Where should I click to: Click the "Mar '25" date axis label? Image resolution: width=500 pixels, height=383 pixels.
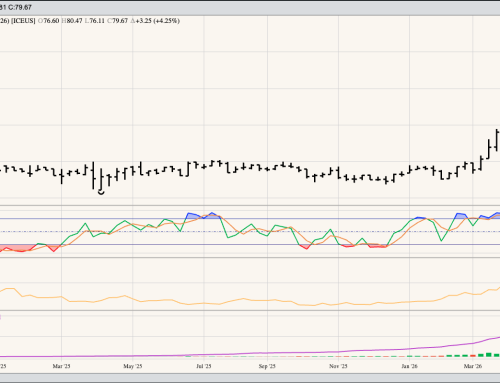[61, 366]
